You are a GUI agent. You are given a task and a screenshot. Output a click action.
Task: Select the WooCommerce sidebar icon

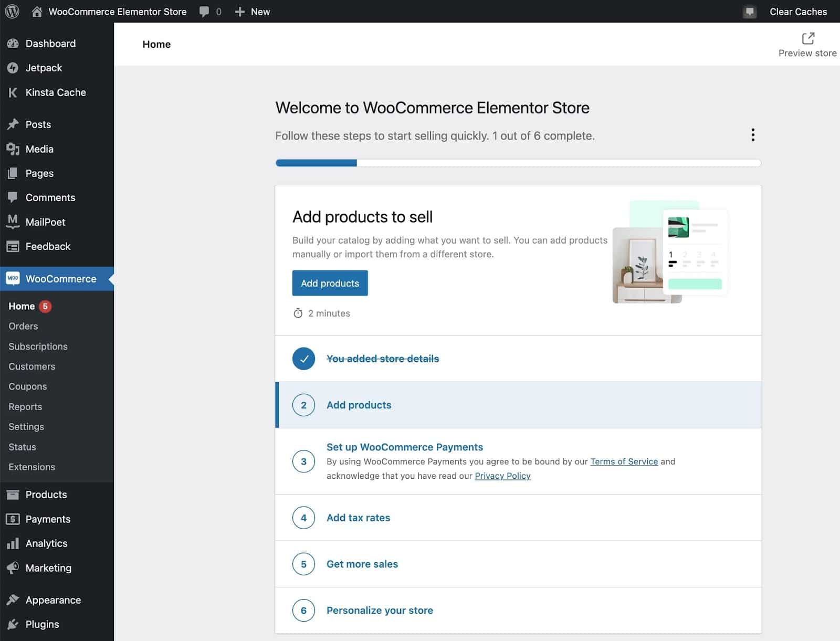coord(12,279)
